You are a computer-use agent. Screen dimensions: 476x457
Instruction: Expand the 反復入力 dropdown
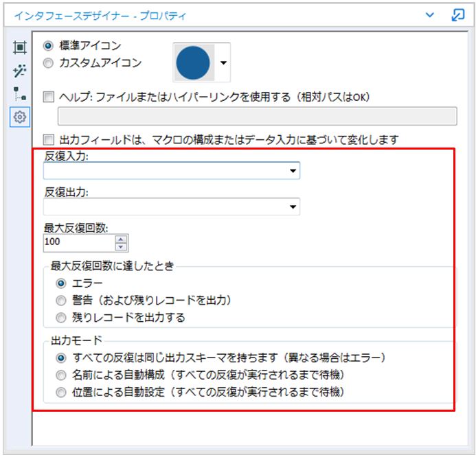[293, 171]
